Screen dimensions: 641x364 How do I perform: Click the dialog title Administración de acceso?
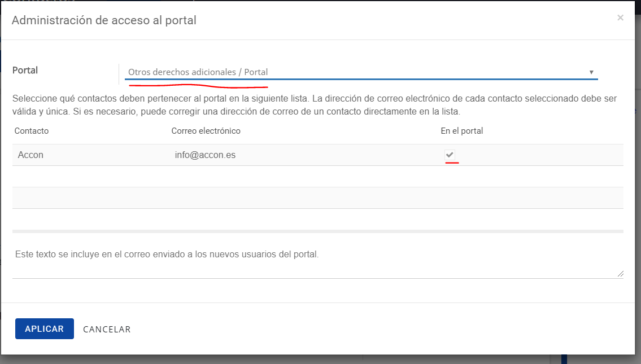[104, 20]
